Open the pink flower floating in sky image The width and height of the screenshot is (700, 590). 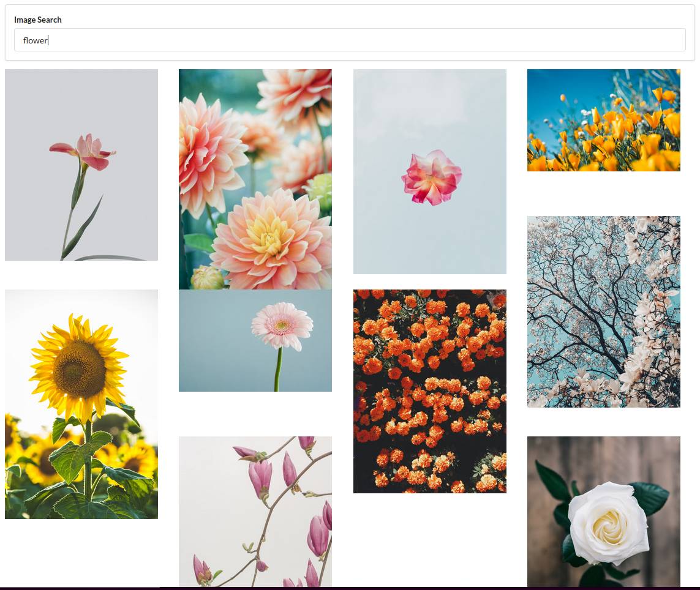pyautogui.click(x=429, y=171)
